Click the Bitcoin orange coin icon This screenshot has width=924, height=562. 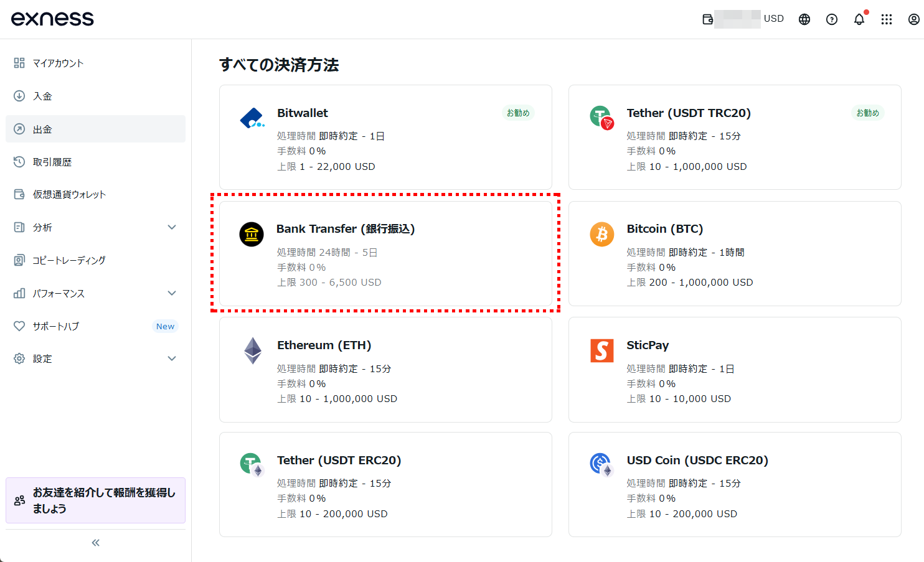pos(602,234)
